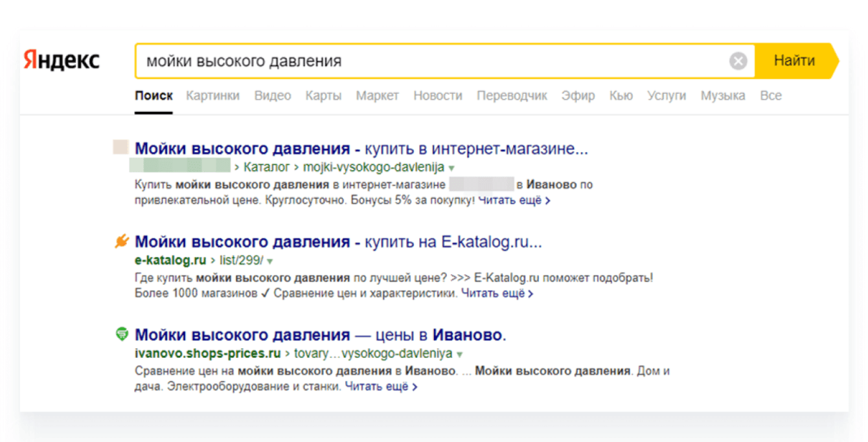Switch to the Картинки tab

[212, 96]
